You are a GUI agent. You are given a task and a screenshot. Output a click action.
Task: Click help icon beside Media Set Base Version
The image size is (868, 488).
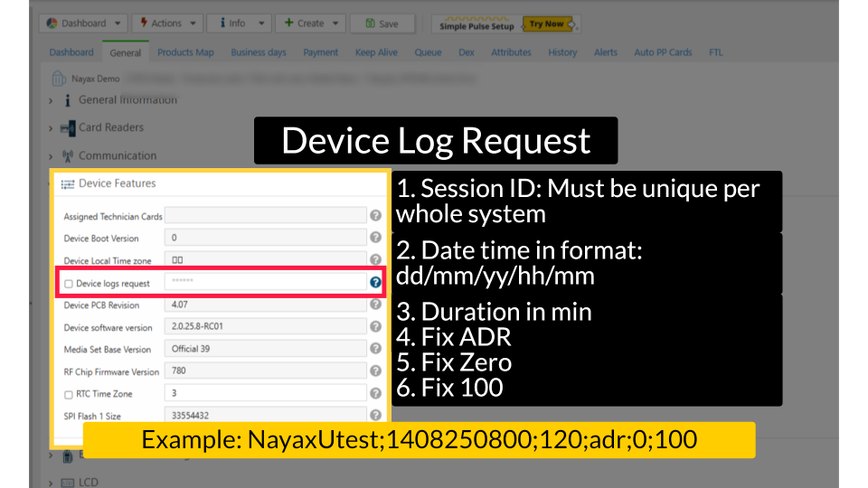375,348
